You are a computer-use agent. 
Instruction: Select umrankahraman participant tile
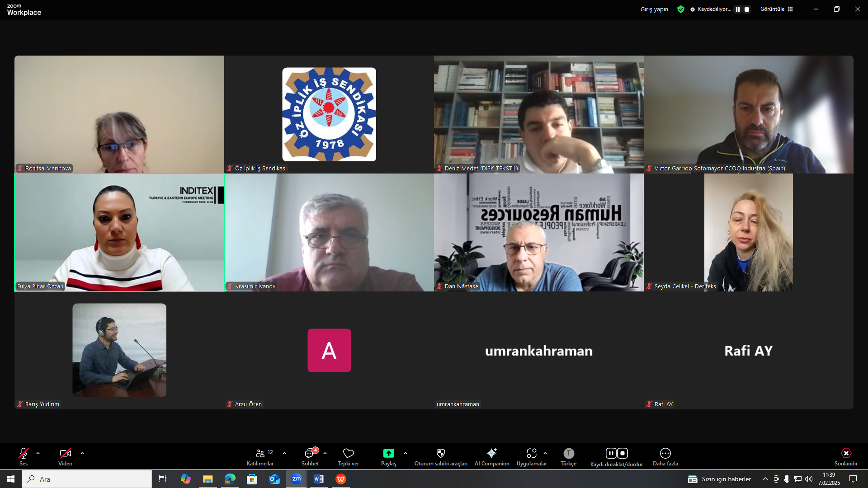[539, 350]
